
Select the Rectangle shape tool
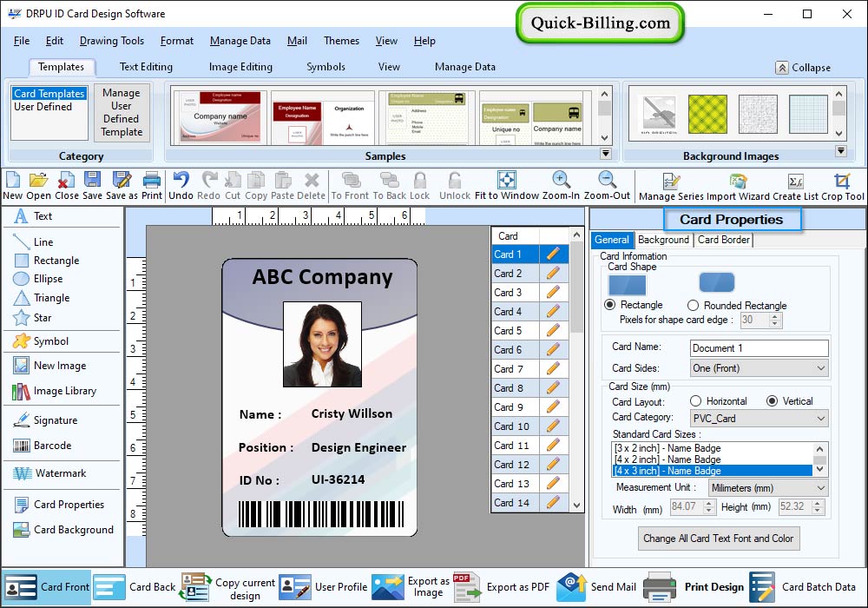(47, 261)
